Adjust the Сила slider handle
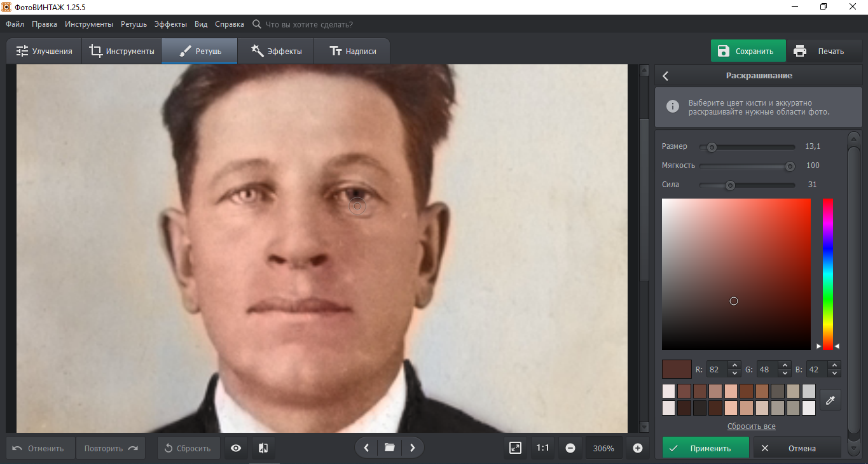Screen dimensions: 868x464 click(730, 185)
